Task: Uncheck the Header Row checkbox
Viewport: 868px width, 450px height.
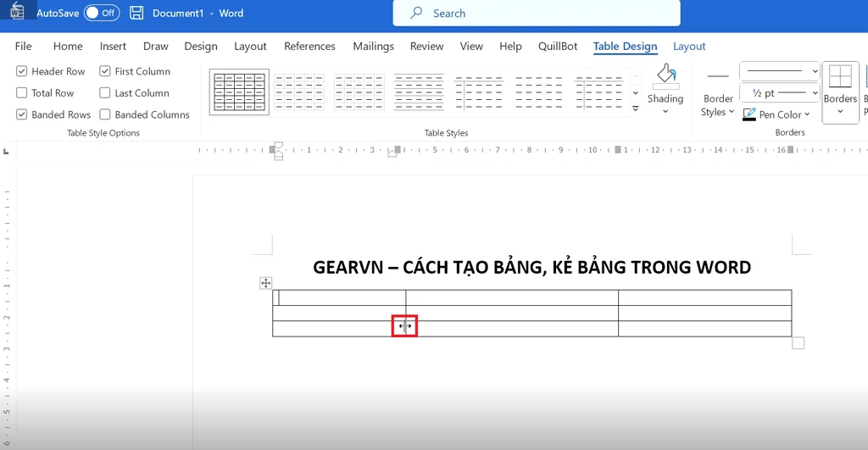Action: point(21,71)
